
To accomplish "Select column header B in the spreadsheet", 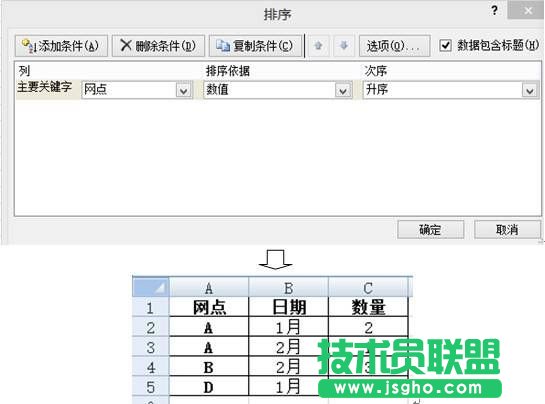I will [288, 287].
